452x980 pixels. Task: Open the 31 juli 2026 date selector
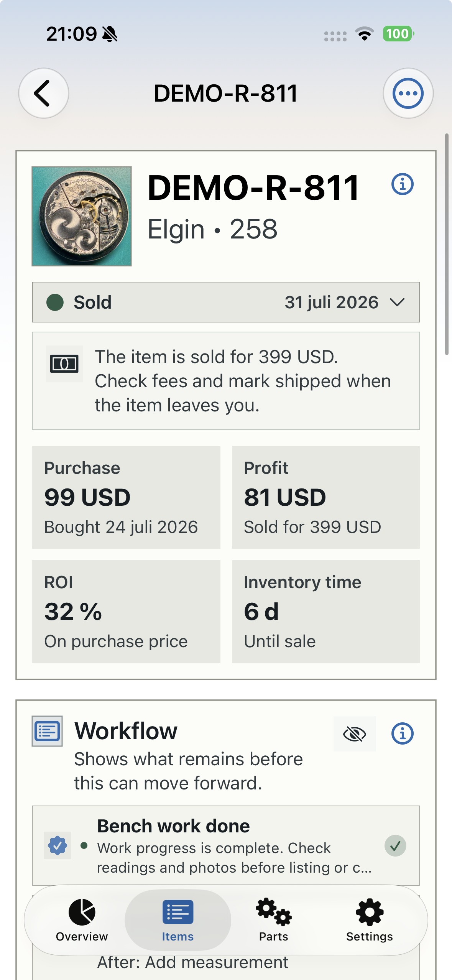[x=331, y=303]
